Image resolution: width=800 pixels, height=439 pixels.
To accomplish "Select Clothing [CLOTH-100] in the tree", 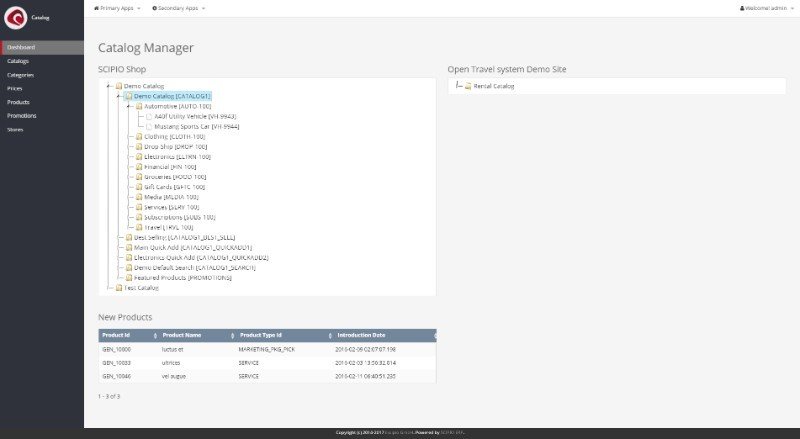I will (174, 136).
